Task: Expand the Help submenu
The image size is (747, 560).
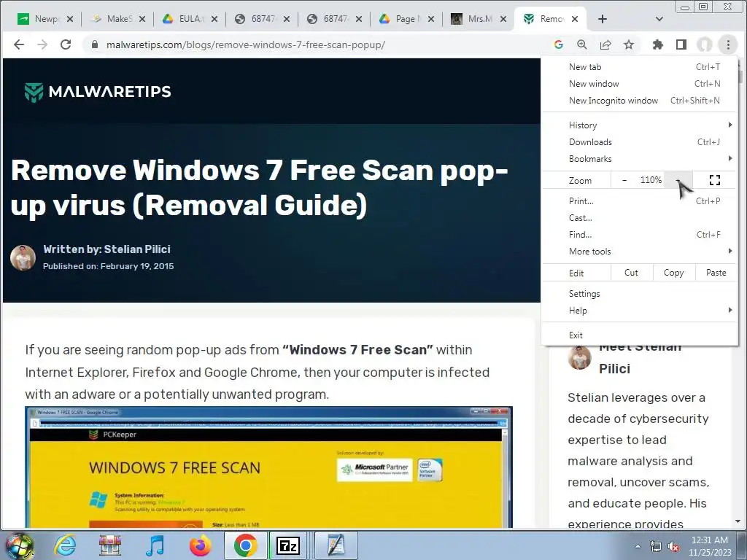Action: pyautogui.click(x=639, y=311)
